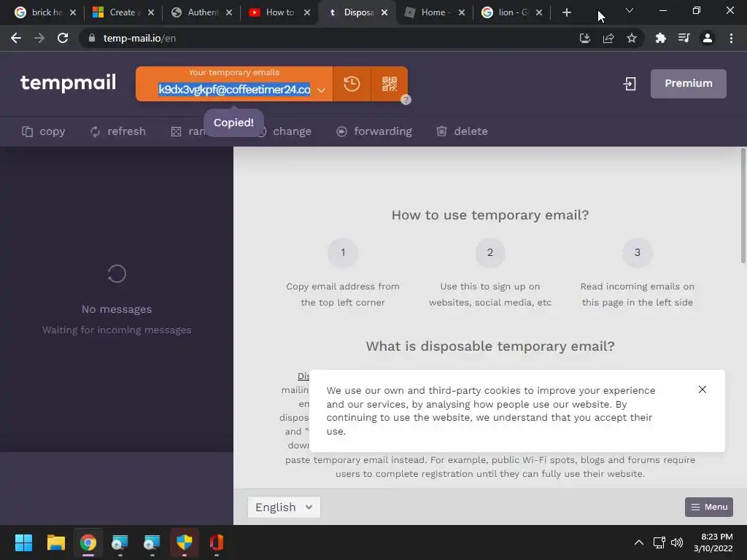Select the temporary email address field
This screenshot has width=747, height=560.
[234, 90]
